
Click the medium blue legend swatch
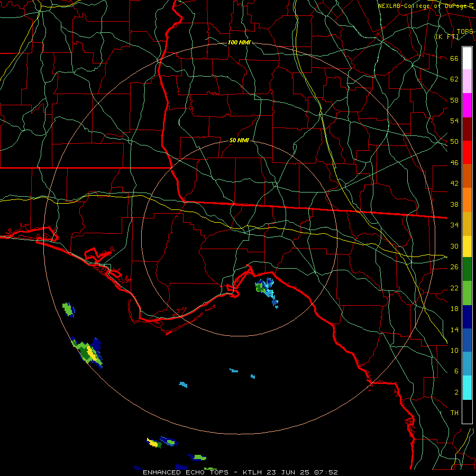click(467, 340)
